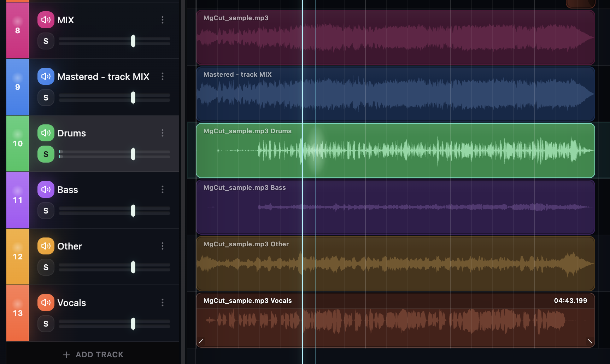Click the fade-in handle on Vocals clip
610x364 pixels.
201,341
